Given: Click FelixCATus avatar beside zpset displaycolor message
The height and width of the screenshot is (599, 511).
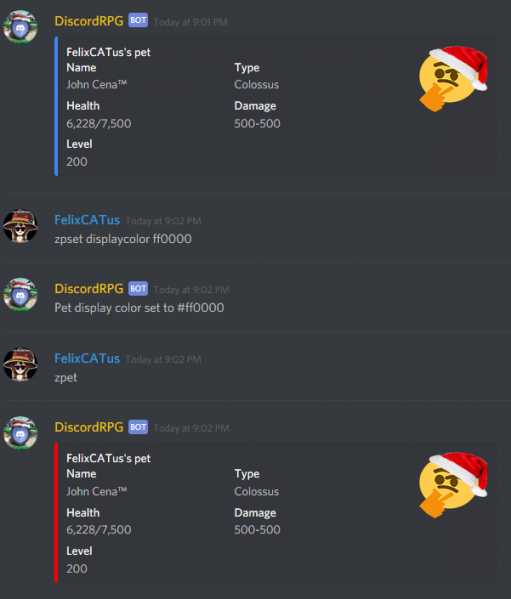Looking at the screenshot, I should pos(21,226).
